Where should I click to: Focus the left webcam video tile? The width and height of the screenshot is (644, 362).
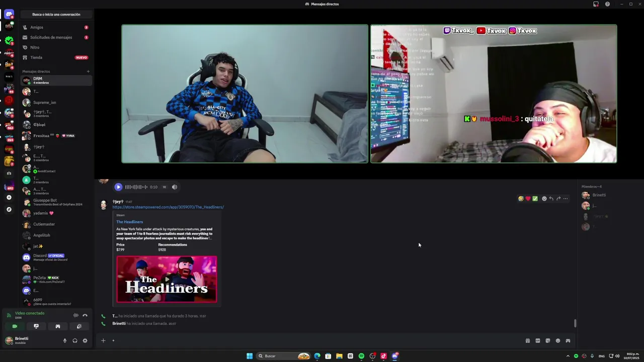coord(245,94)
